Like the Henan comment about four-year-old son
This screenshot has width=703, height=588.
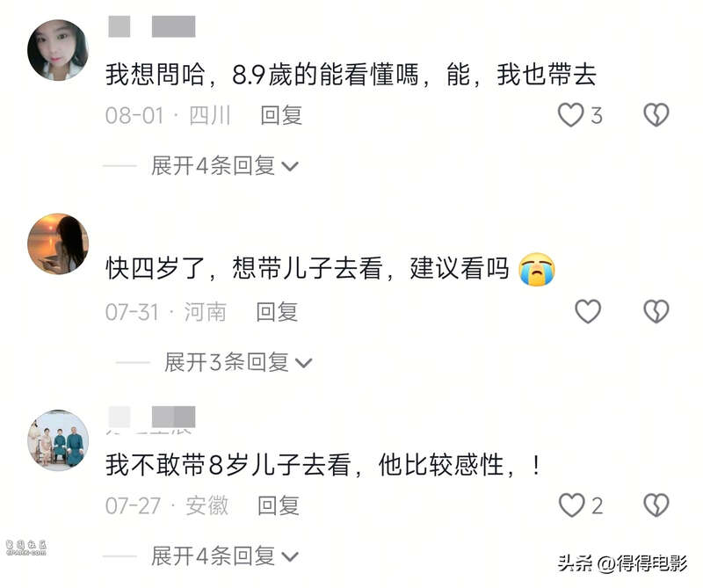588,311
